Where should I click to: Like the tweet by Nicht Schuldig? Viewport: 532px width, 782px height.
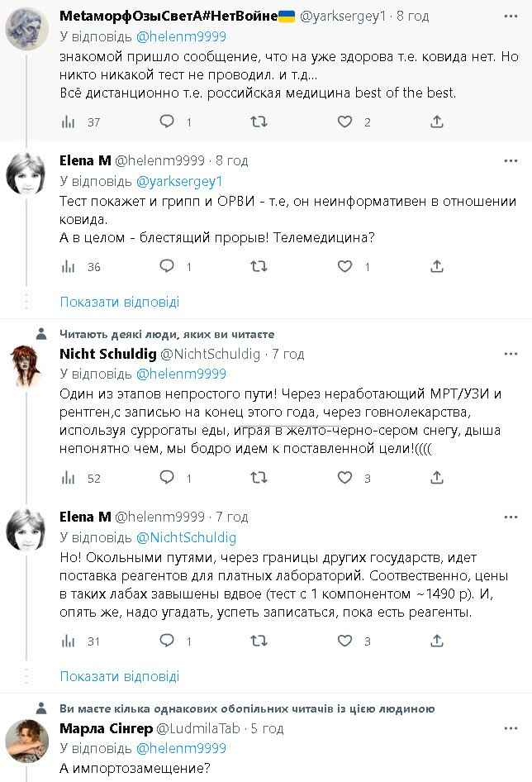point(345,478)
